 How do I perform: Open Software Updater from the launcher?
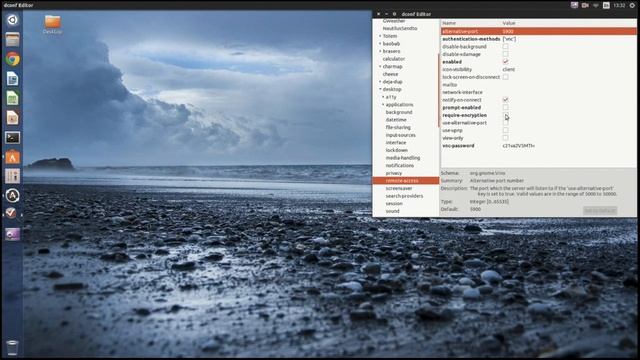point(12,196)
